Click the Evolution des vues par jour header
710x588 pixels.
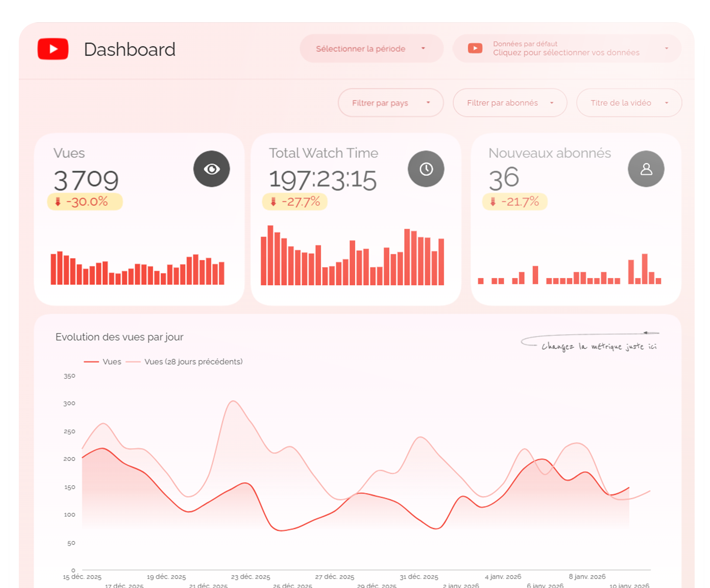(119, 337)
